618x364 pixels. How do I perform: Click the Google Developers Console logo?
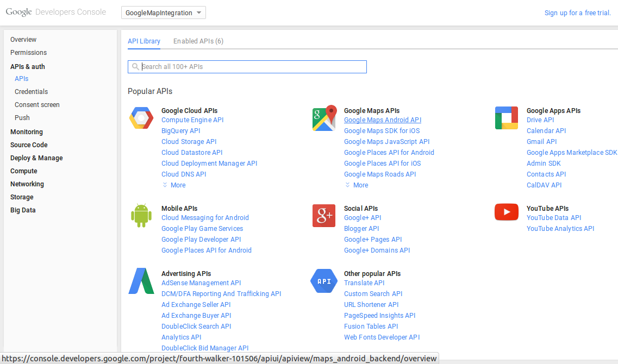(55, 12)
